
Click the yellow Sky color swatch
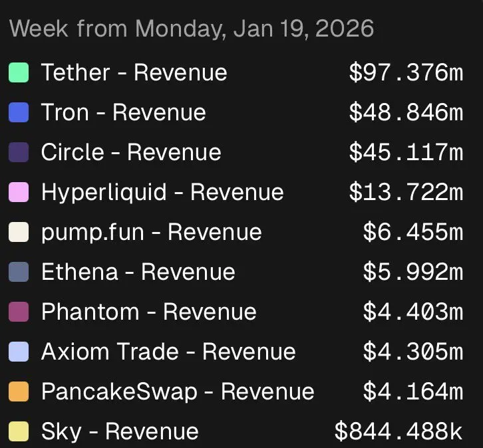pos(19,431)
